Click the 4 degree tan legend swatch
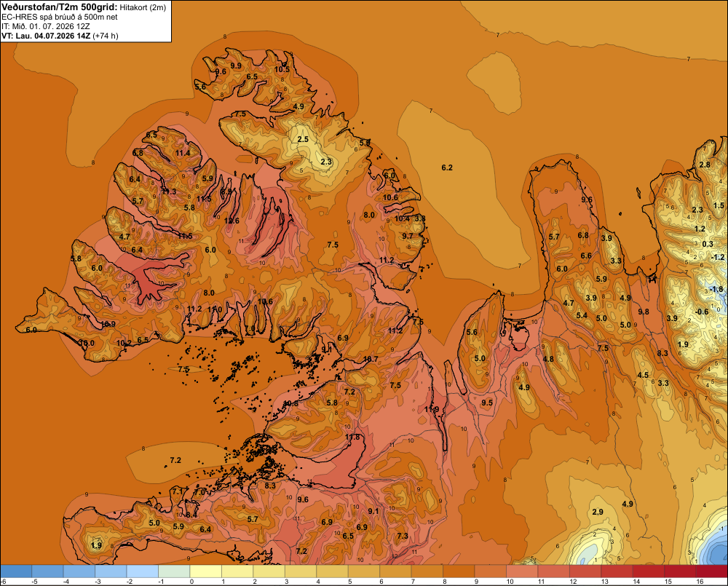Image resolution: width=728 pixels, height=586 pixels. click(x=333, y=571)
